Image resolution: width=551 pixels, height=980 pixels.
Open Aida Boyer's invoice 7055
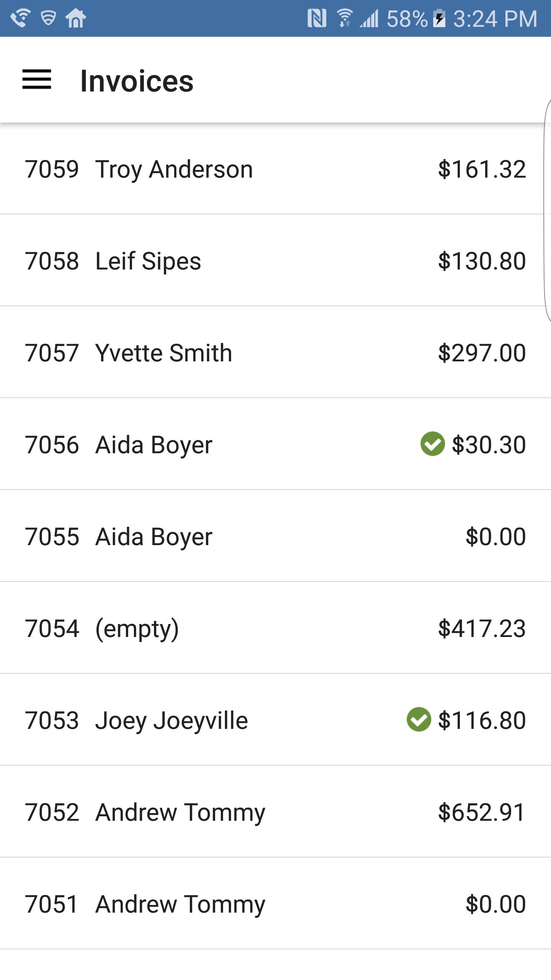pyautogui.click(x=153, y=537)
